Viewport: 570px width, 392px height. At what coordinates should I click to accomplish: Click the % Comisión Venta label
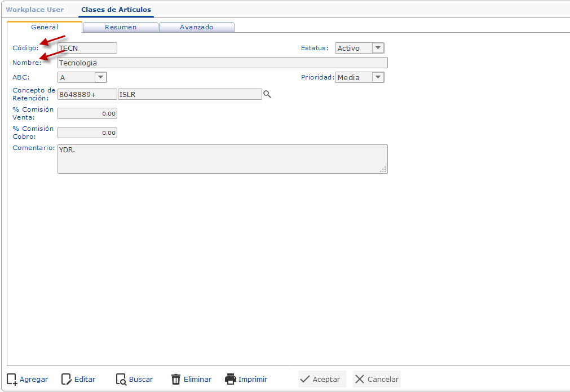33,113
